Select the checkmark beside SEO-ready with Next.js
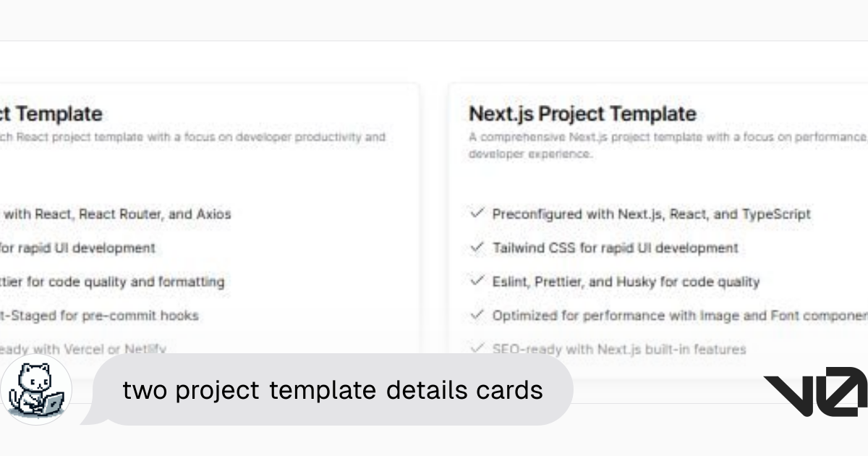The height and width of the screenshot is (456, 868). 477,349
